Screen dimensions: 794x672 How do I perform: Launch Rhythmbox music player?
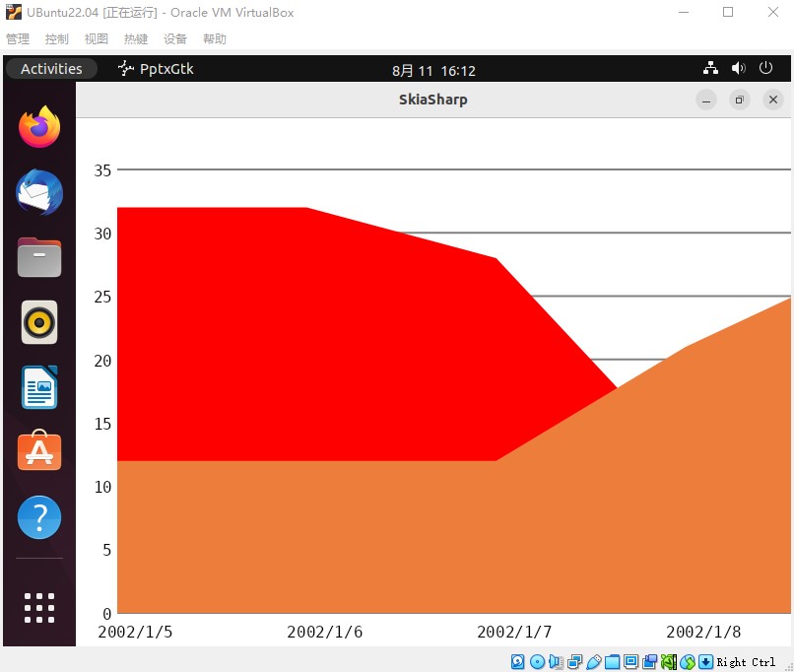[x=39, y=322]
